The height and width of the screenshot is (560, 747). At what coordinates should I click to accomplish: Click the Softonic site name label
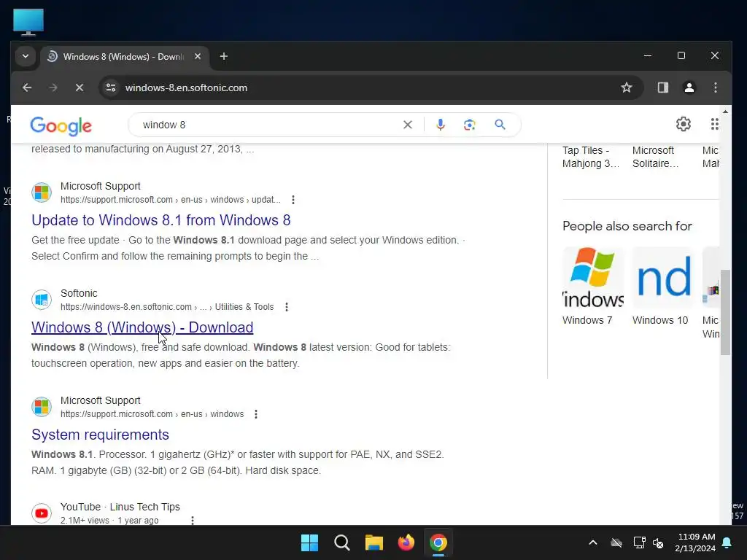coord(79,293)
